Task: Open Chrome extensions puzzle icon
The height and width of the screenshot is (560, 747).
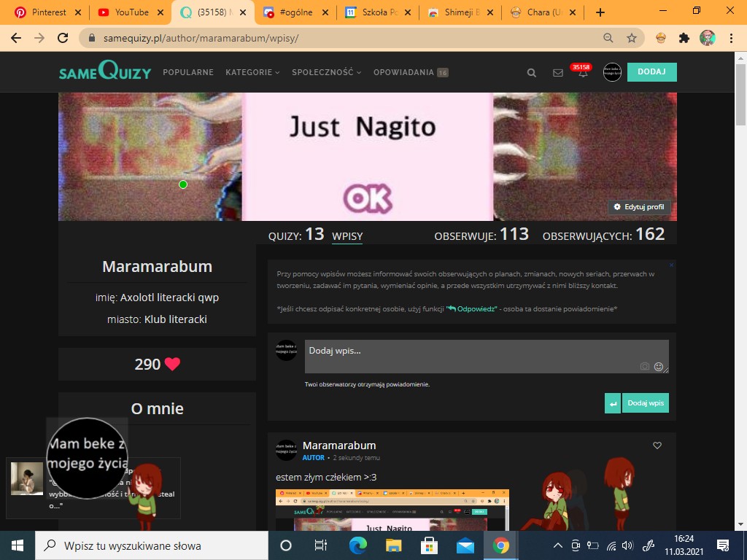Action: (684, 38)
